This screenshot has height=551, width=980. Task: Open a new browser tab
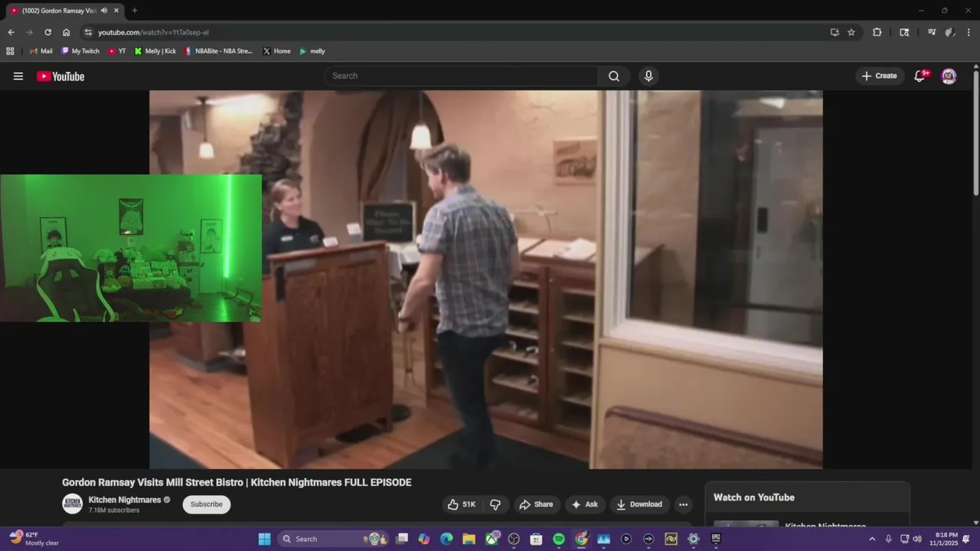135,11
